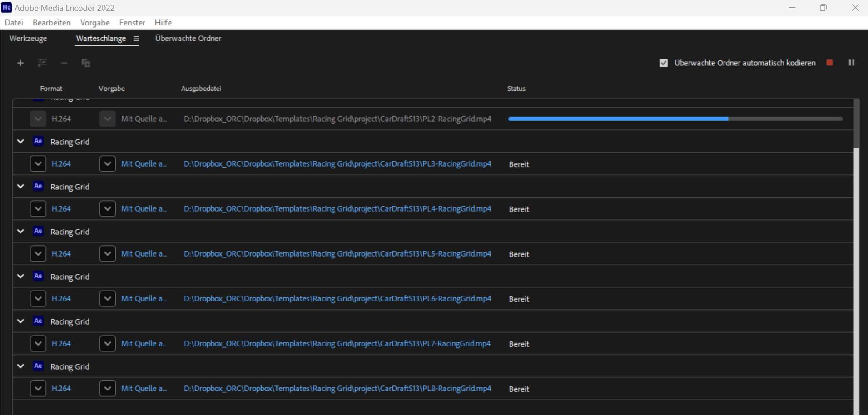Open the Warteschlange panel menu icon
Viewport: 868px width, 415px height.
coord(136,39)
